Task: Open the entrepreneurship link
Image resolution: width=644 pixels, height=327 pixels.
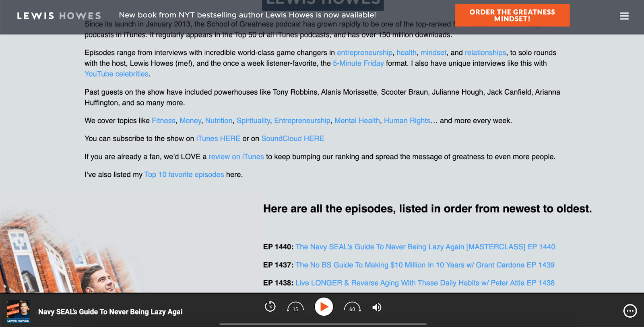Action: tap(365, 53)
